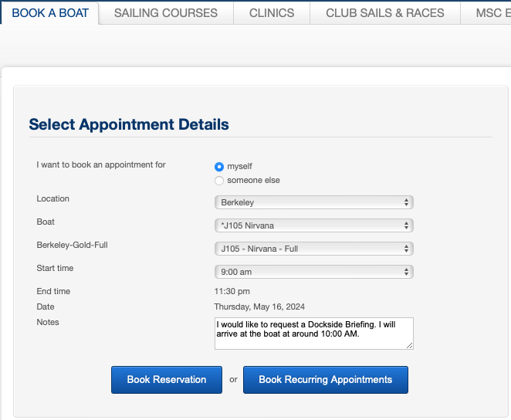Expand the Boat dropdown showing *J105 Nirvana
The width and height of the screenshot is (511, 420).
(x=313, y=225)
